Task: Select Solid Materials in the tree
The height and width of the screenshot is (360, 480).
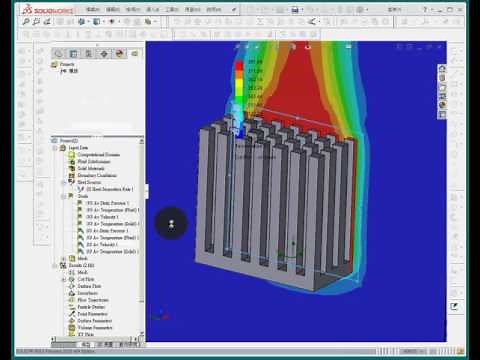Action: [x=91, y=169]
